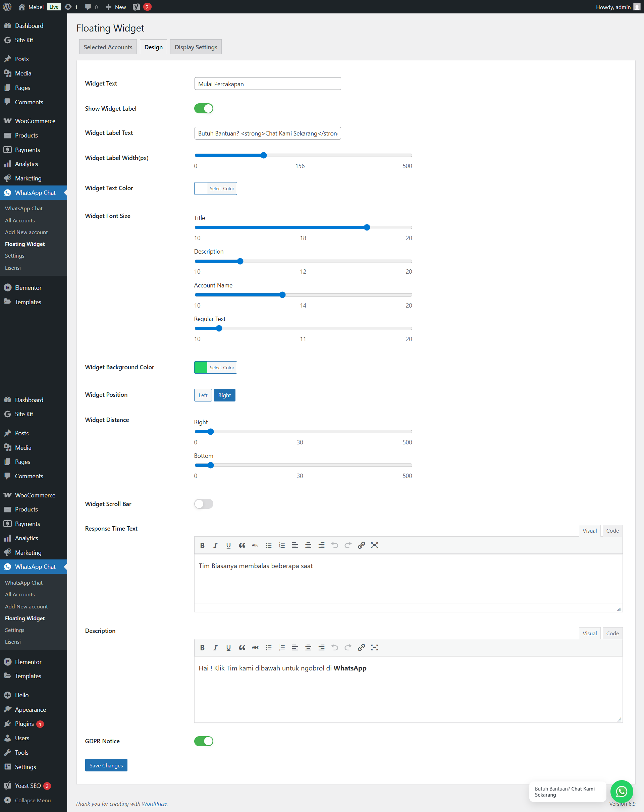Open the WordPress link in the footer

(x=154, y=803)
